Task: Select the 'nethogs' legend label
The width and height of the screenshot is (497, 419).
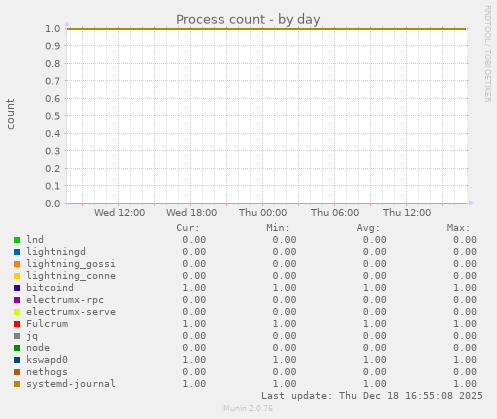Action: click(x=47, y=372)
